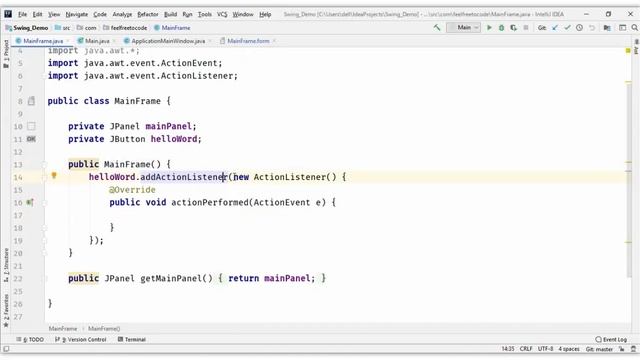The image size is (640, 360).
Task: Click yellow inspection status indicator at editor top right
Action: pyautogui.click(x=628, y=51)
